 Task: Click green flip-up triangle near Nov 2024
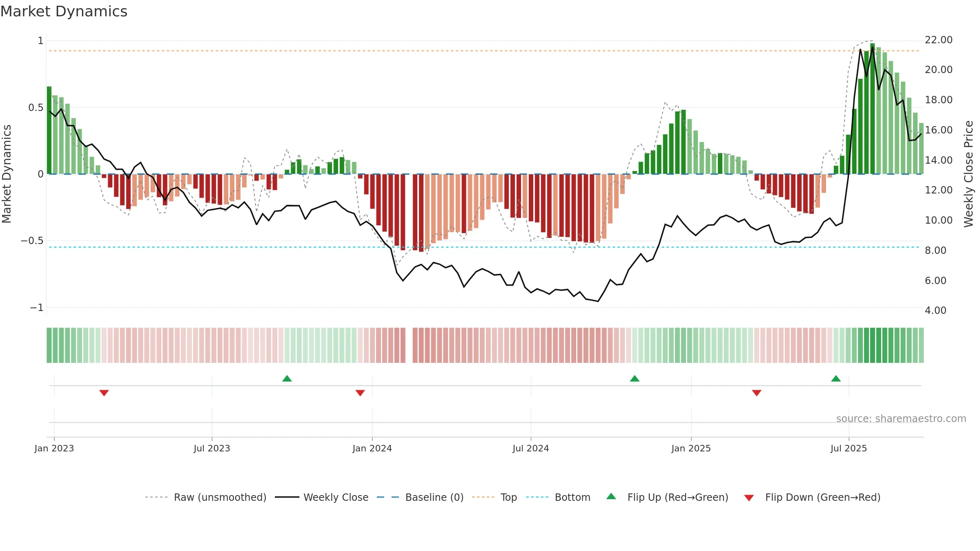(x=635, y=378)
